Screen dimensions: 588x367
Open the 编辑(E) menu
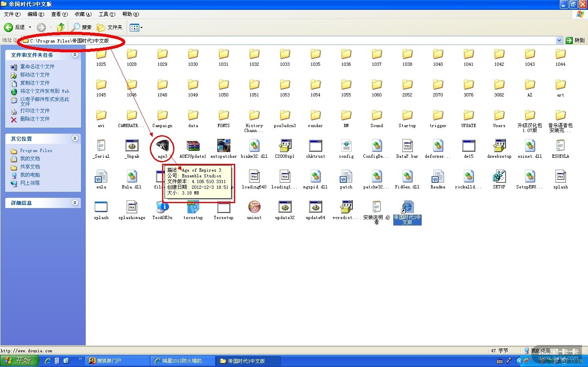[x=36, y=14]
